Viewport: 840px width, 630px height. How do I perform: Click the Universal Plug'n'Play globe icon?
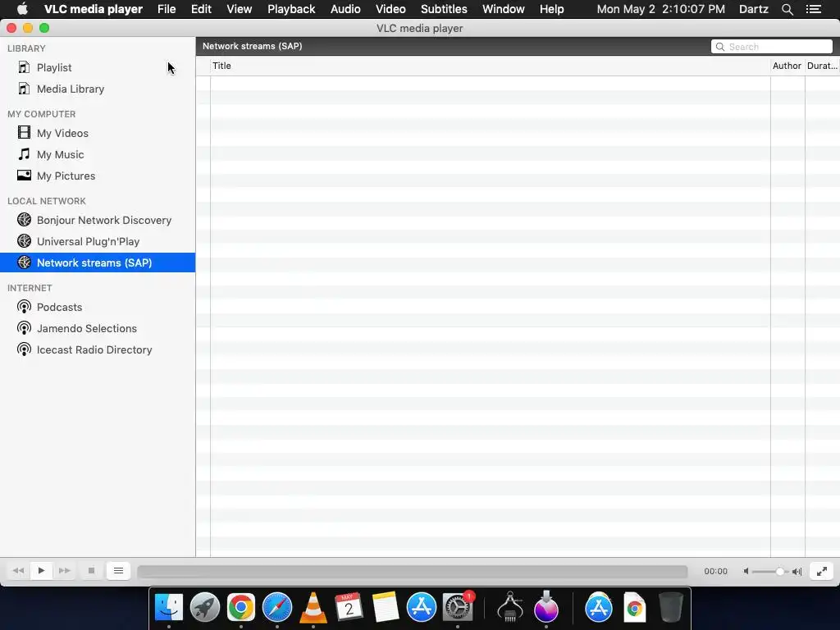tap(24, 241)
